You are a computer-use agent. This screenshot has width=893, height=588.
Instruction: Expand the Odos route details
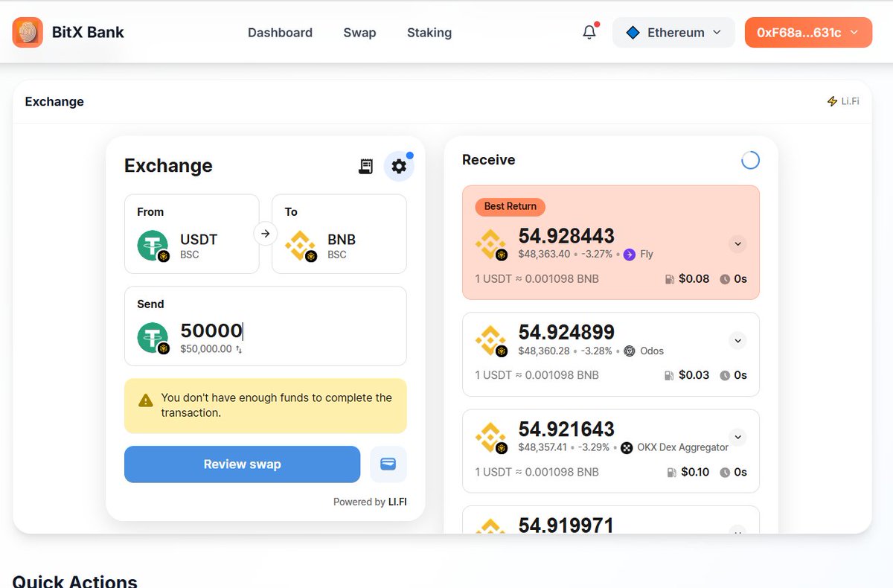737,340
